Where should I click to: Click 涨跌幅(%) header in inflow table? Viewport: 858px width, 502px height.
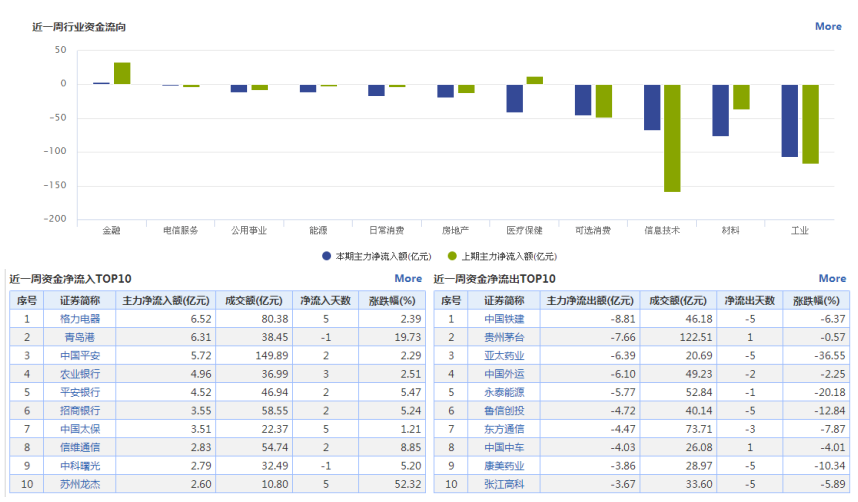tap(392, 301)
